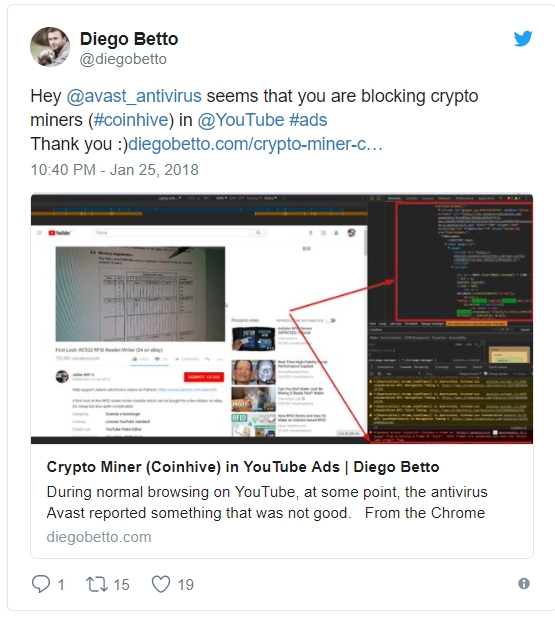Image resolution: width=555 pixels, height=617 pixels.
Task: Retweet using the retweet arrows icon
Action: pyautogui.click(x=97, y=584)
